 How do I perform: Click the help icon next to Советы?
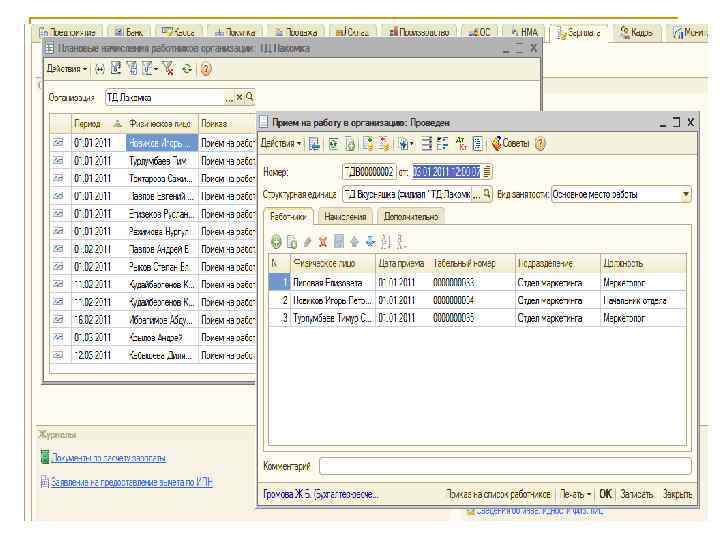click(x=540, y=144)
